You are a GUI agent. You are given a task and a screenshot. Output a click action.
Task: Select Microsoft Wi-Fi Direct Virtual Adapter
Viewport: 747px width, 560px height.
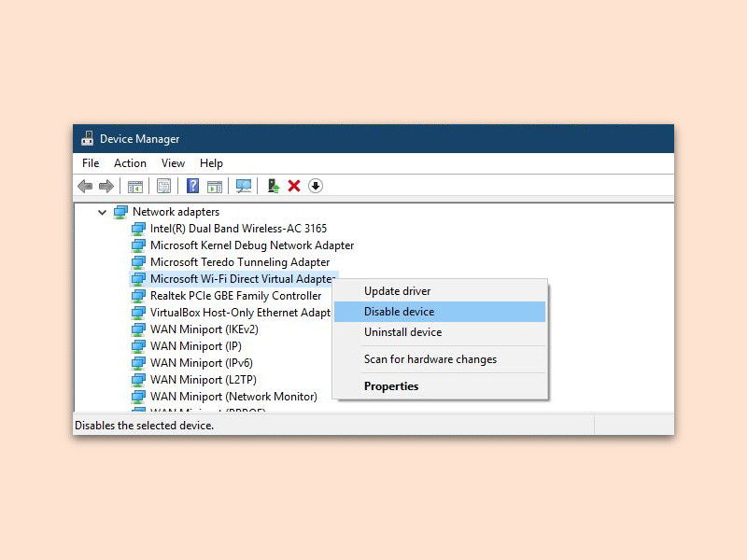[243, 279]
